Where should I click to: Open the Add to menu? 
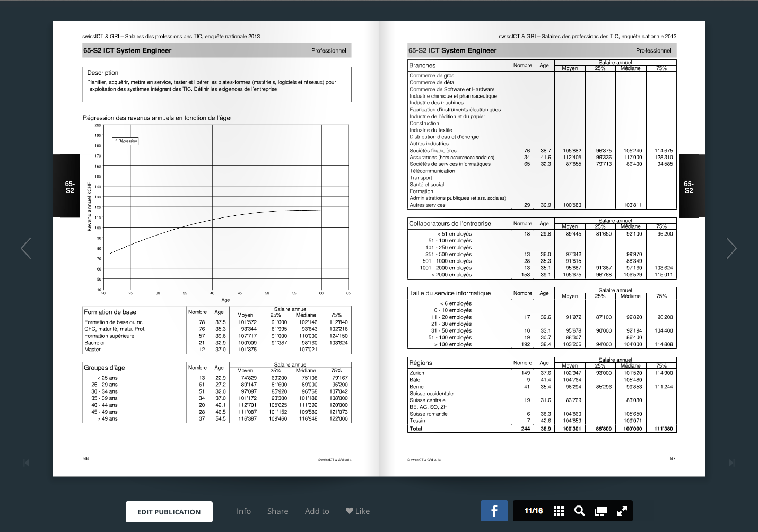tap(317, 511)
